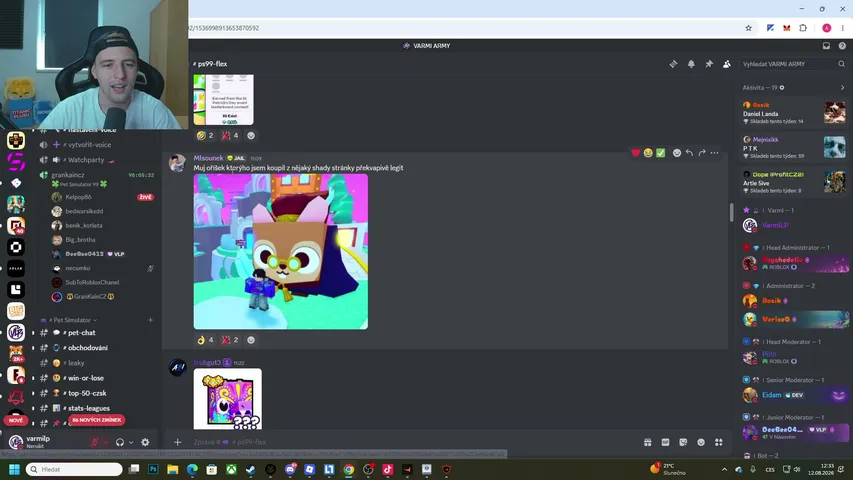The width and height of the screenshot is (853, 480).
Task: Open Mlsounek's user profile name
Action: (208, 158)
